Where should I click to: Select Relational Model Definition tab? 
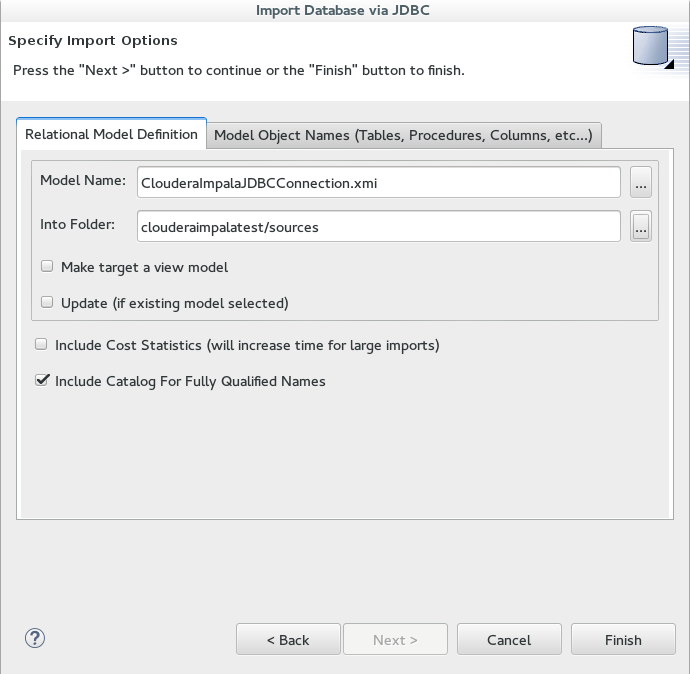(x=111, y=134)
